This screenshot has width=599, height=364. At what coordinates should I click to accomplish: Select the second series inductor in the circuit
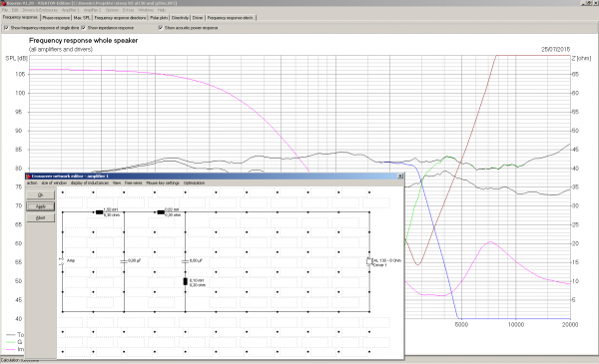click(x=161, y=212)
